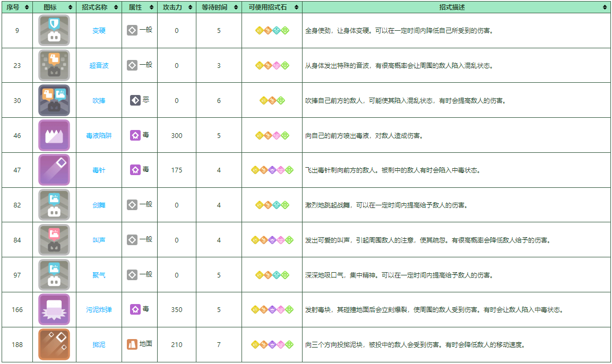Click the move stone icons in 变硬 row
This screenshot has width=612, height=364.
click(272, 30)
